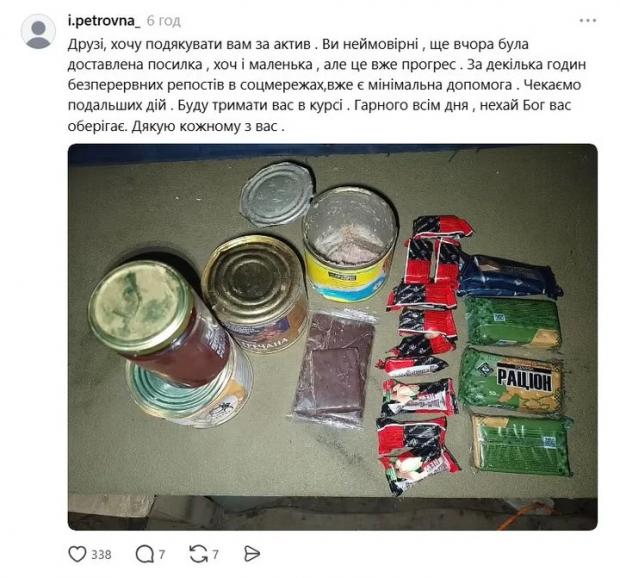This screenshot has width=620, height=578.
Task: Go to the i.petrovna_ username link
Action: tap(104, 21)
